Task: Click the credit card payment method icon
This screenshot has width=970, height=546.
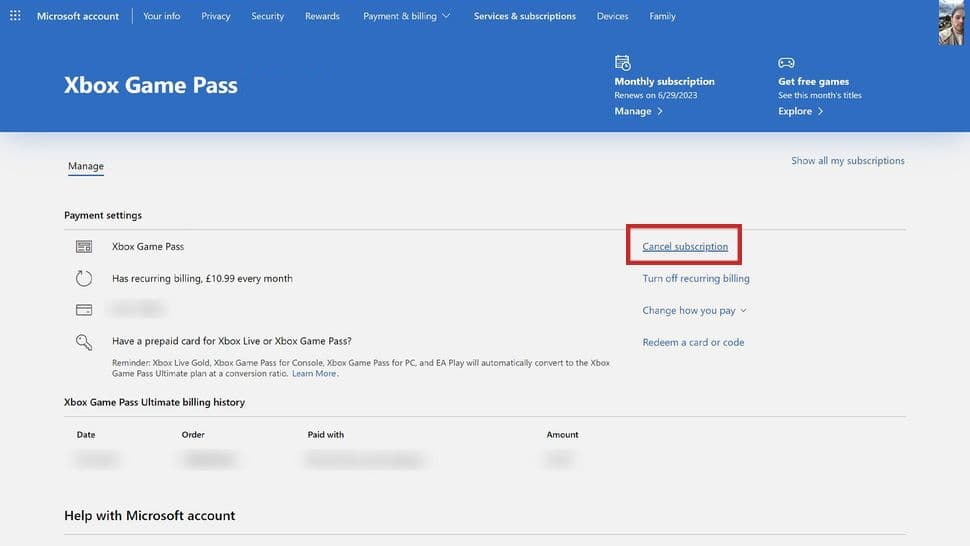Action: click(84, 310)
